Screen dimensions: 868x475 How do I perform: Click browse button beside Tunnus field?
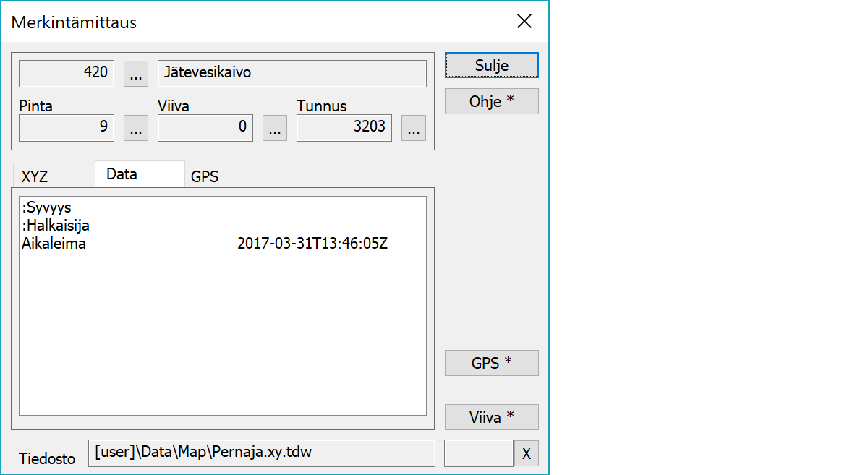pyautogui.click(x=414, y=128)
